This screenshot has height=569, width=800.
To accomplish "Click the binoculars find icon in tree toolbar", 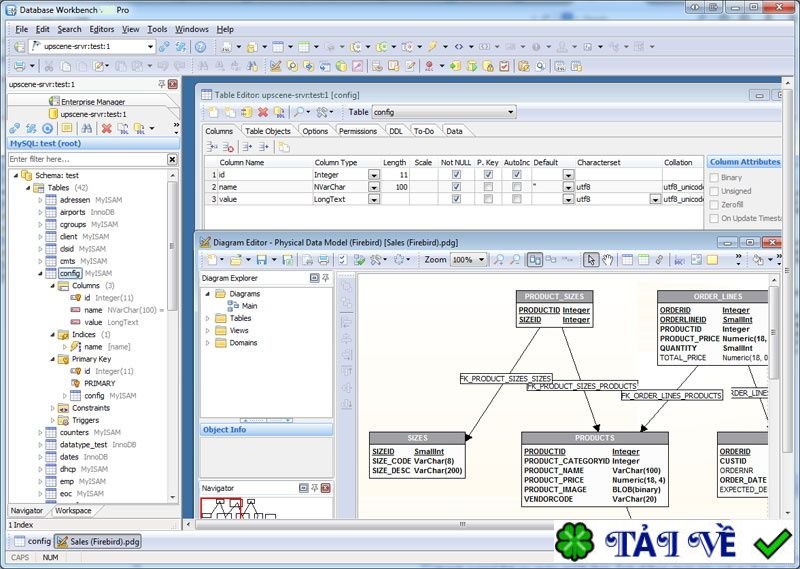I will tap(87, 129).
